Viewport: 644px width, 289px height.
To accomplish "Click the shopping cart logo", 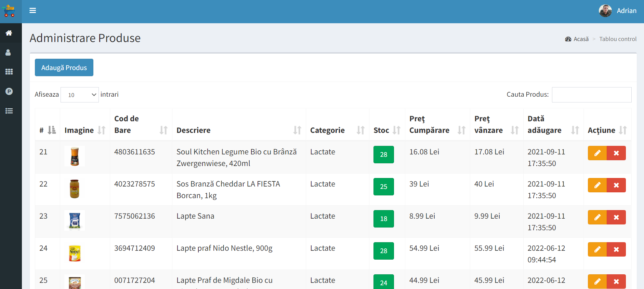I will point(9,11).
